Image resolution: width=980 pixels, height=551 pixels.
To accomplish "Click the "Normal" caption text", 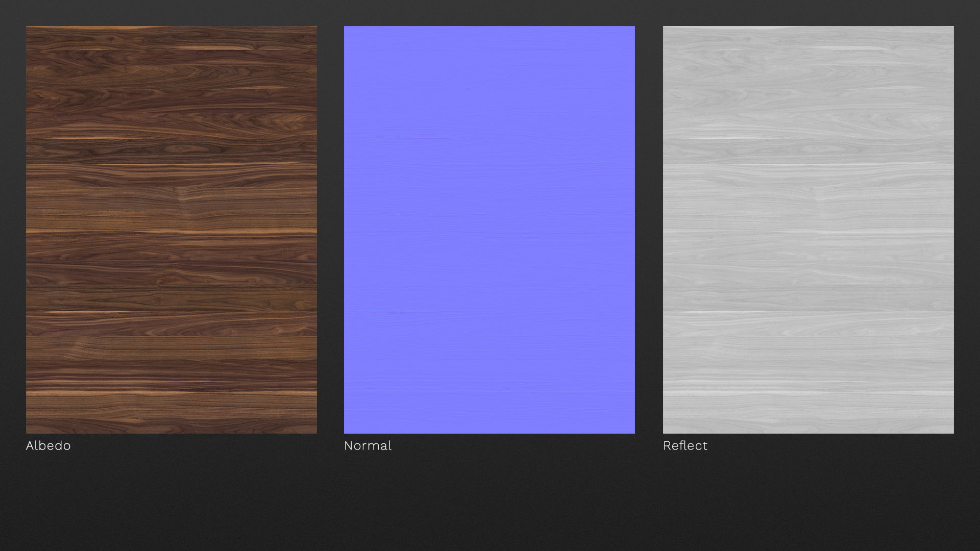I will pyautogui.click(x=368, y=445).
